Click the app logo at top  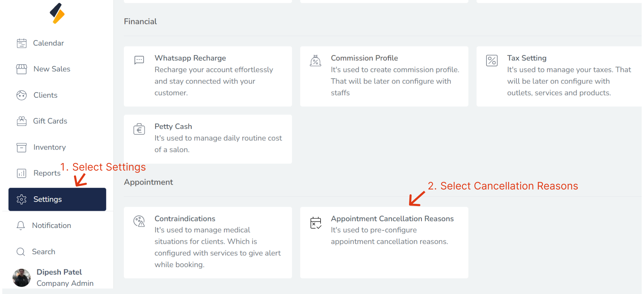57,13
